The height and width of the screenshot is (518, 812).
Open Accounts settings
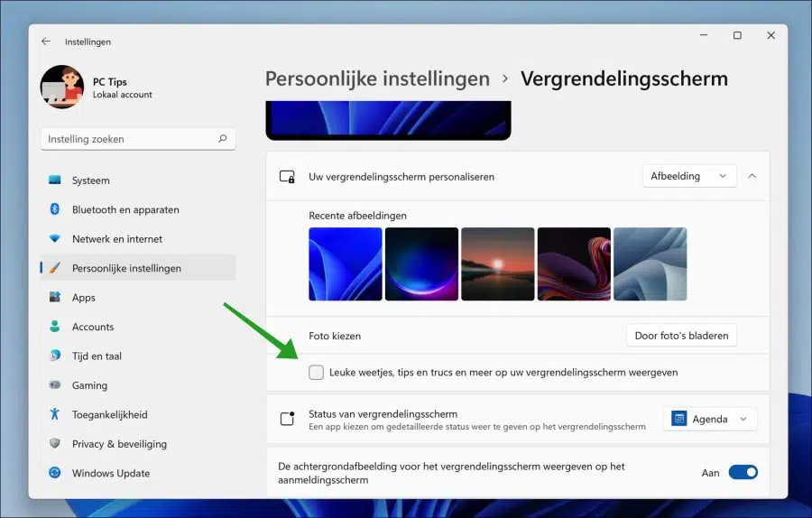click(138, 327)
